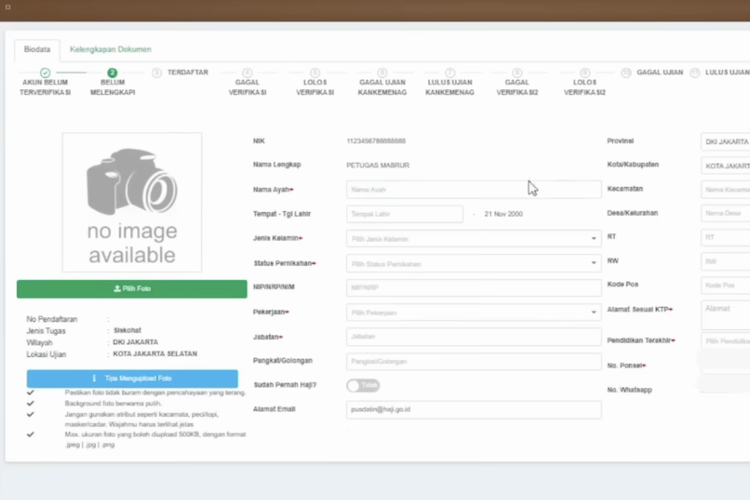Expand the Status Pernikahan dropdown
This screenshot has width=750, height=500.
(473, 264)
